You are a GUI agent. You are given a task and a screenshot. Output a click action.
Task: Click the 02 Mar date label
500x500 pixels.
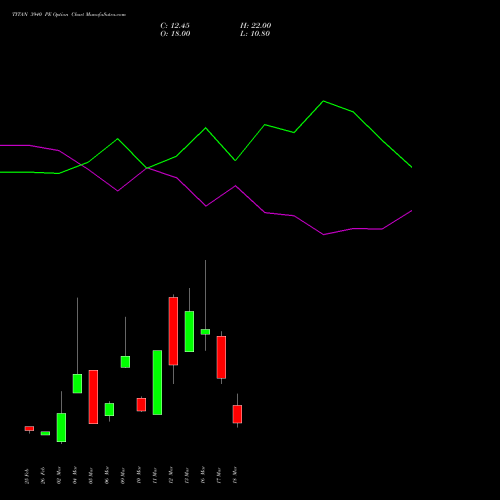[x=59, y=475]
